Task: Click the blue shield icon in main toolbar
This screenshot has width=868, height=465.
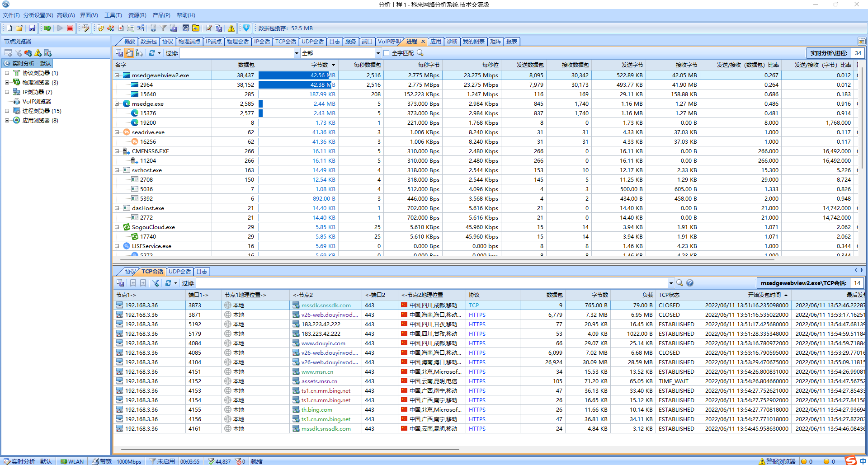Action: [246, 28]
